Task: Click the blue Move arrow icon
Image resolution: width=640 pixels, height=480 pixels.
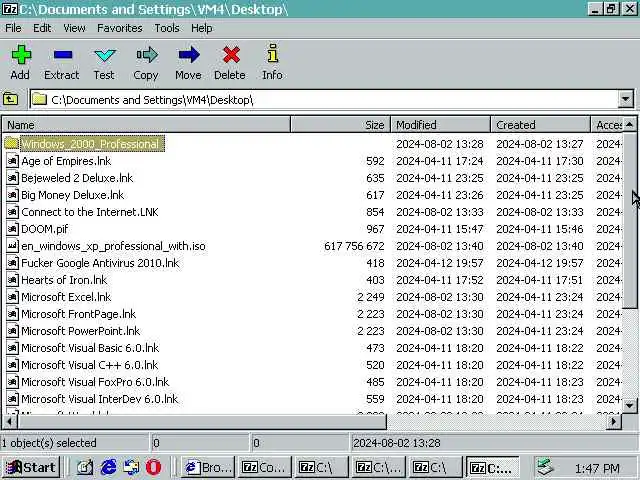Action: (x=189, y=55)
